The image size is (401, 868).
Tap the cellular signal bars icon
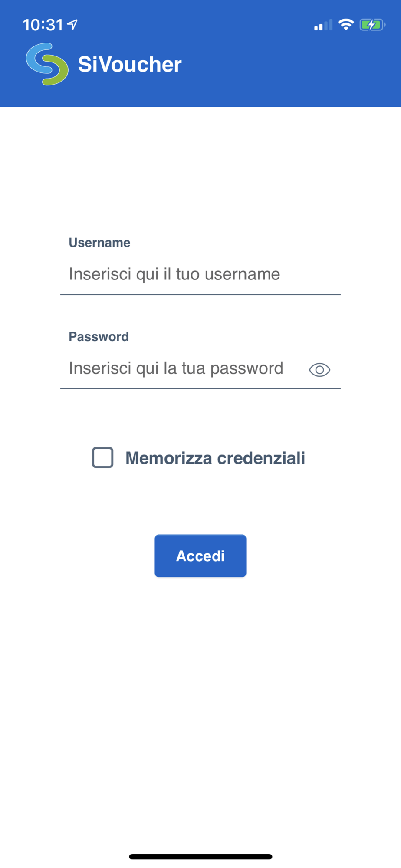[323, 25]
